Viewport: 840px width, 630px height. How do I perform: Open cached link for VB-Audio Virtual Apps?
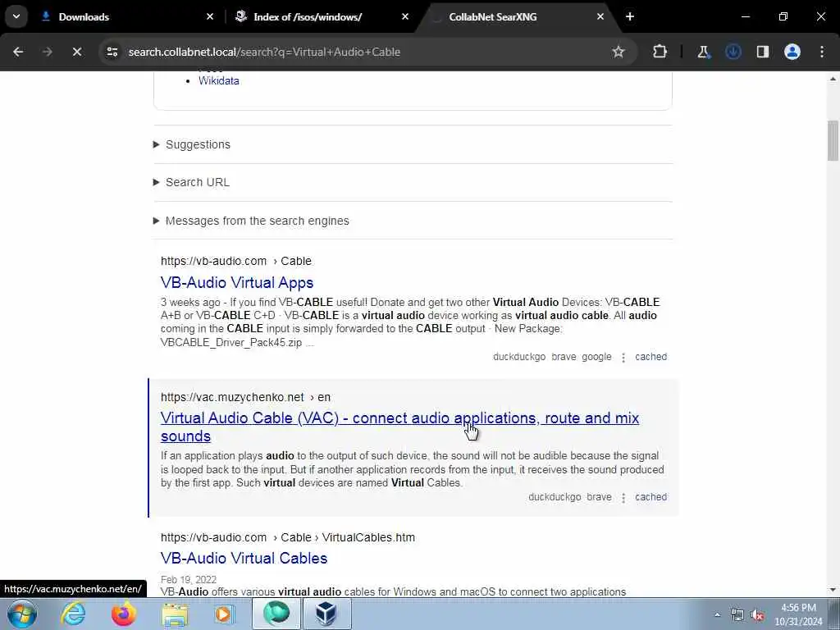[651, 357]
